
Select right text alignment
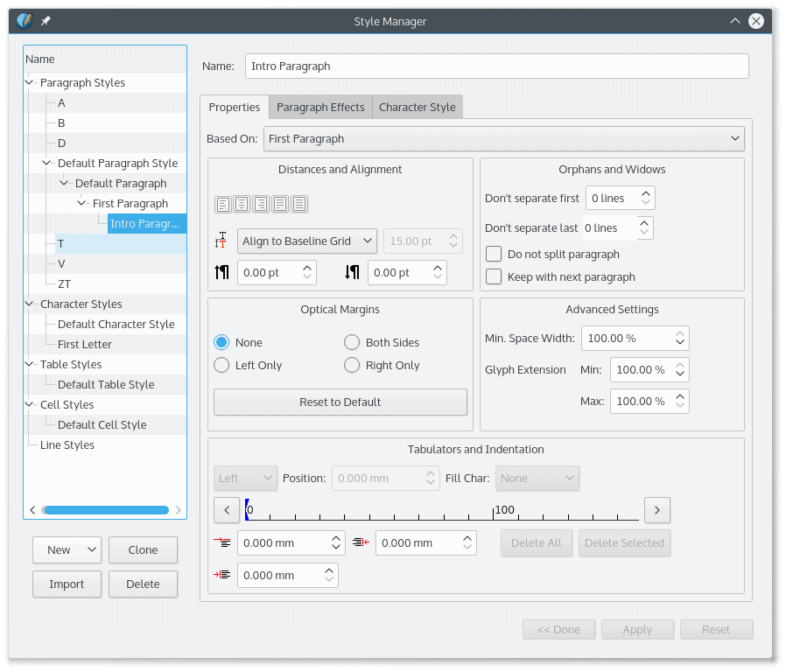[x=261, y=203]
